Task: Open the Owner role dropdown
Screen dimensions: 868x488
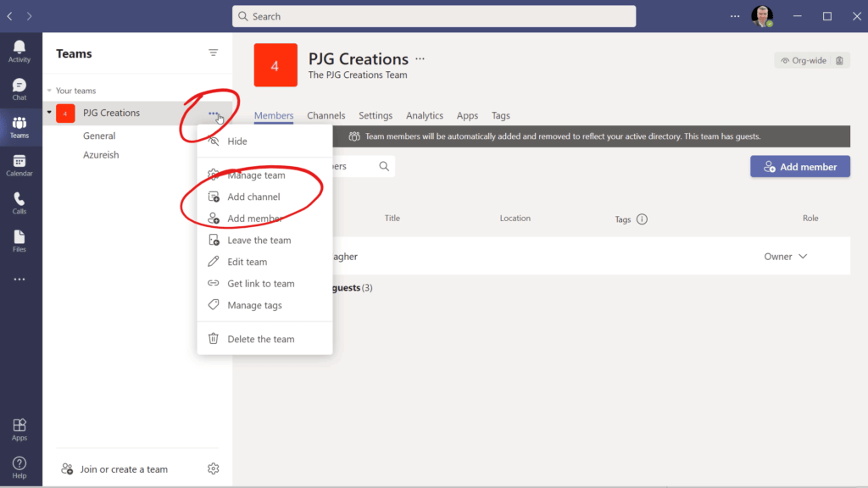Action: [786, 256]
